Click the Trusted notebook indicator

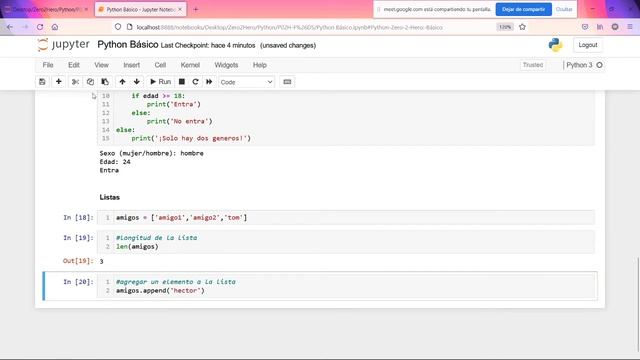(533, 65)
